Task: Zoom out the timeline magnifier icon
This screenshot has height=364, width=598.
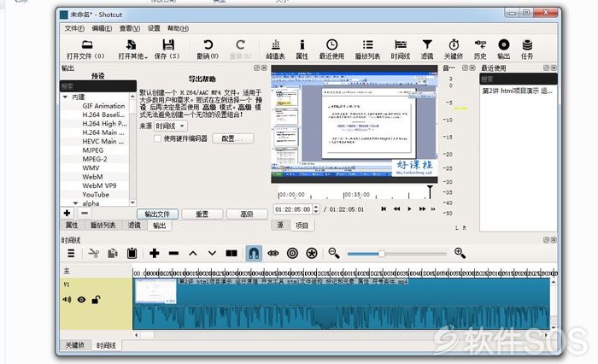Action: pyautogui.click(x=334, y=254)
